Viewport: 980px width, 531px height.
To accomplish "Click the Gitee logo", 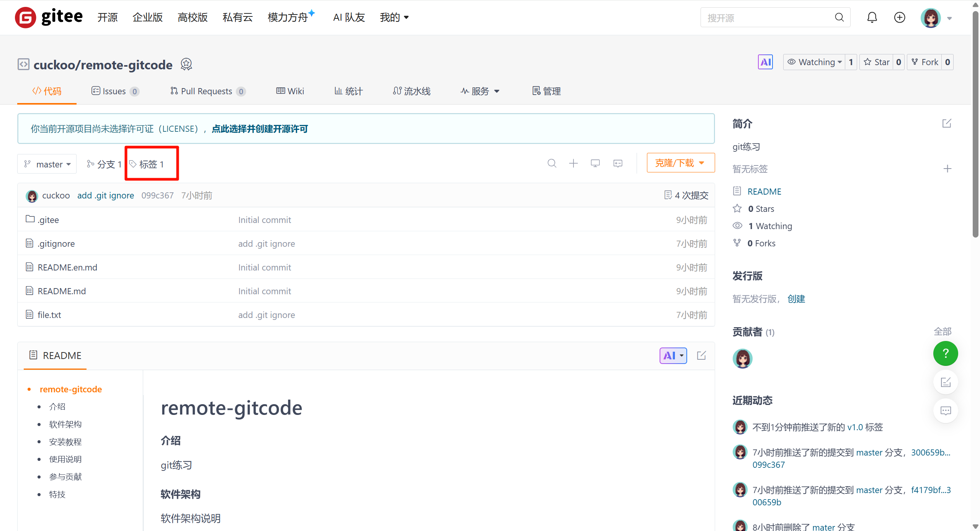I will tap(48, 17).
